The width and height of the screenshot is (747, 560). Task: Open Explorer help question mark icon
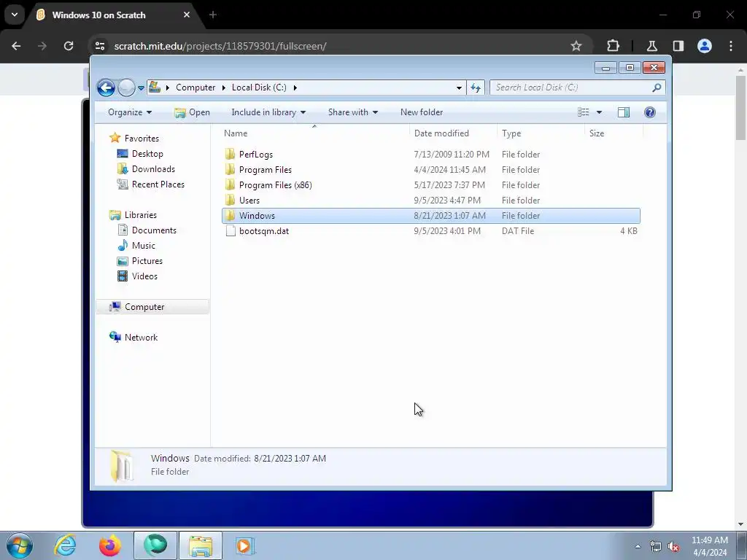coord(650,112)
